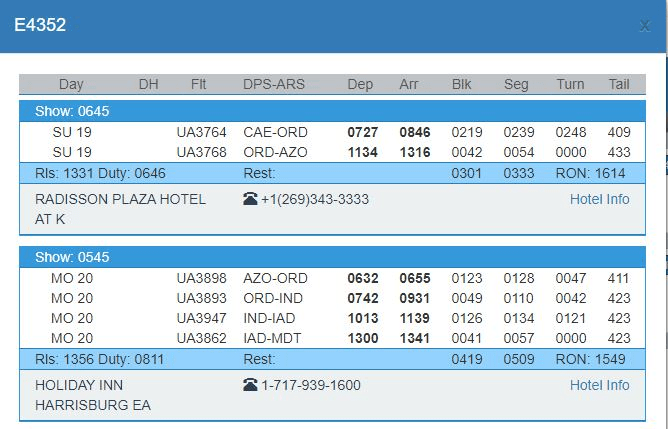Click the Tail column header
The height and width of the screenshot is (429, 668).
619,85
